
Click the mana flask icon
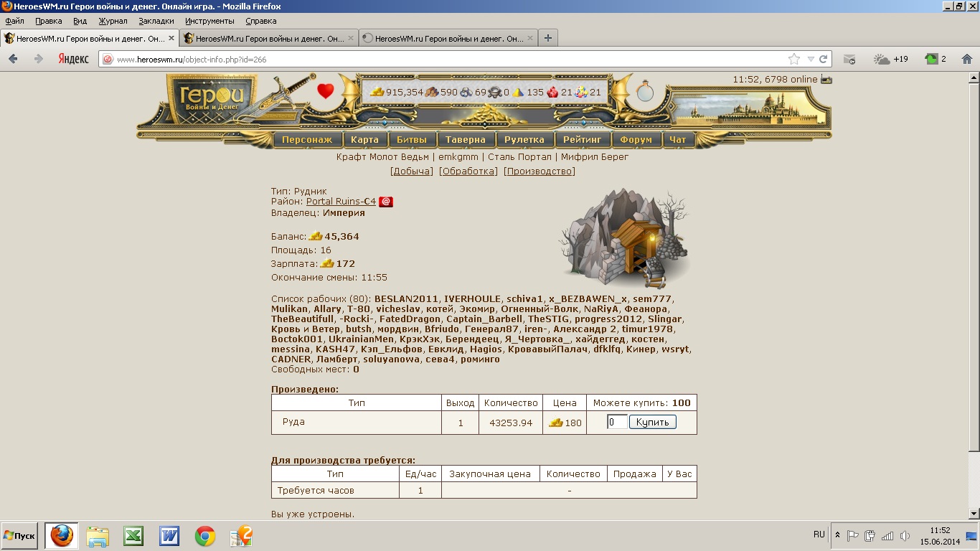coord(645,92)
